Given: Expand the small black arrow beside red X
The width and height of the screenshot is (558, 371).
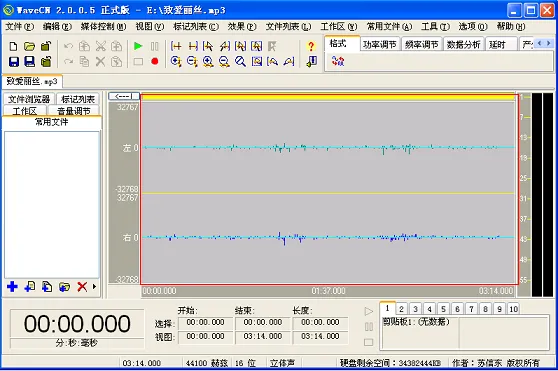Looking at the screenshot, I should coord(94,286).
